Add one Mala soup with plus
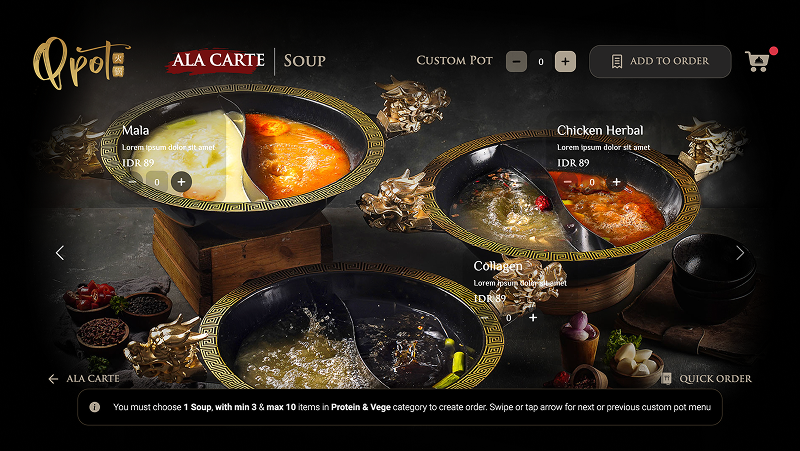 (181, 182)
